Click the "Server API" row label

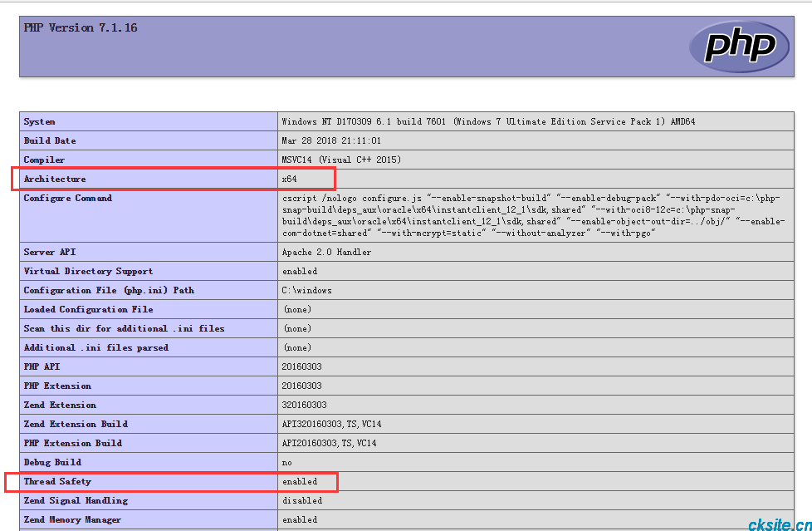point(50,253)
